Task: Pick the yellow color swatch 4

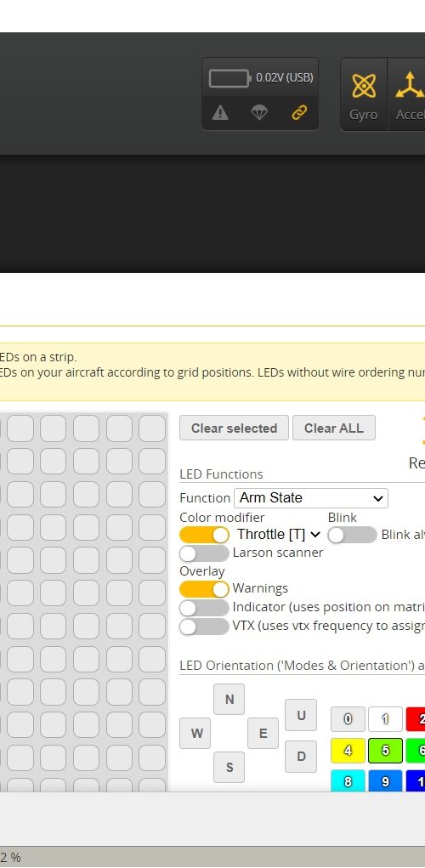Action: (x=348, y=751)
